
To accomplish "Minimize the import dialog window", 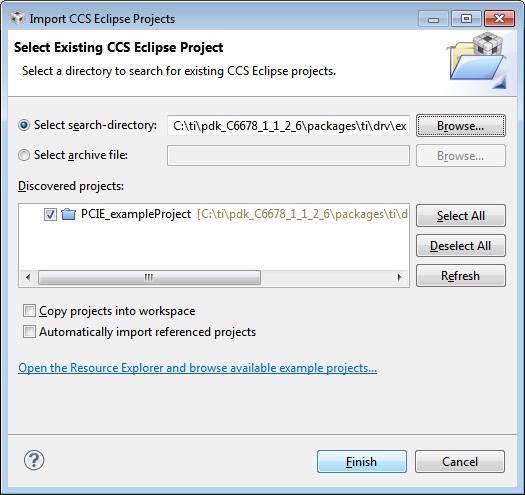I will [x=433, y=19].
